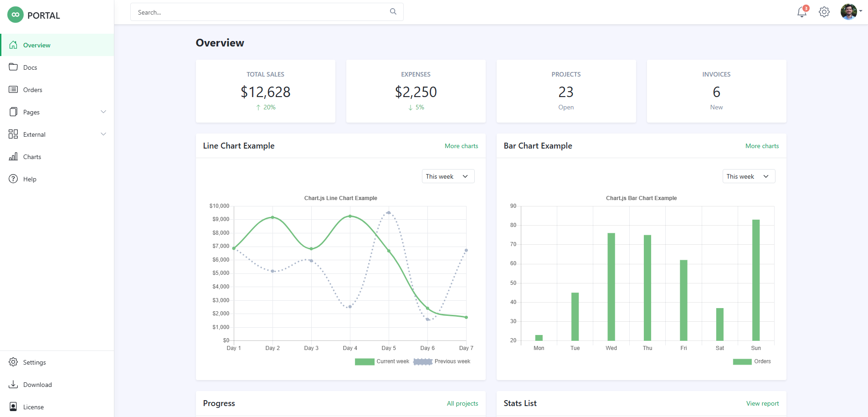Viewport: 868px width, 417px height.
Task: Click the search magnifier icon
Action: pyautogui.click(x=393, y=12)
